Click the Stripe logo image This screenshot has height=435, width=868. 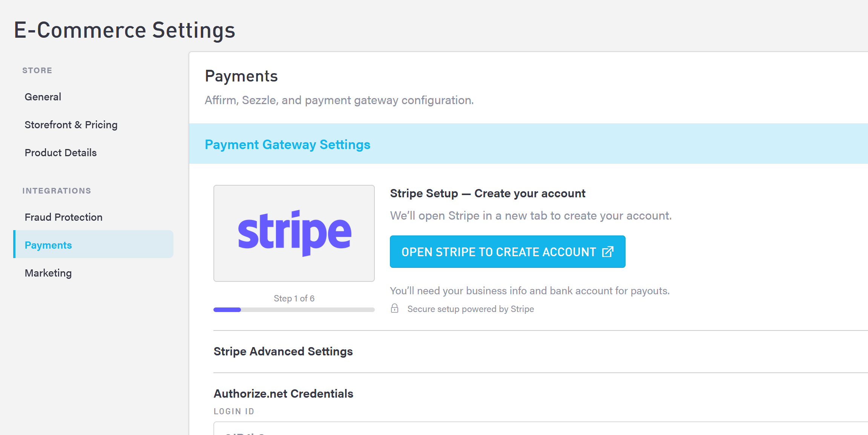tap(294, 233)
